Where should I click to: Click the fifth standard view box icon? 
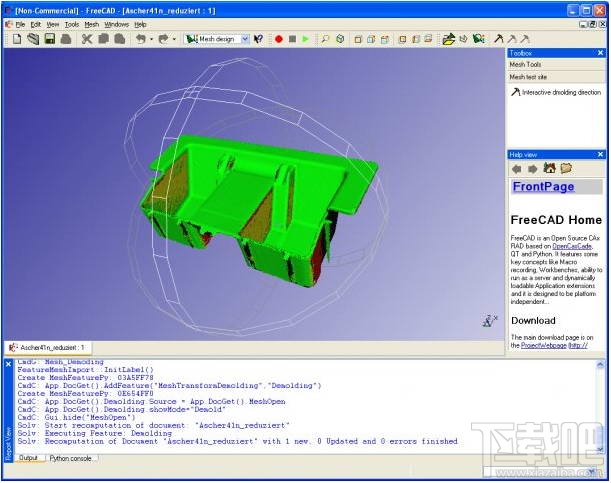pos(416,39)
